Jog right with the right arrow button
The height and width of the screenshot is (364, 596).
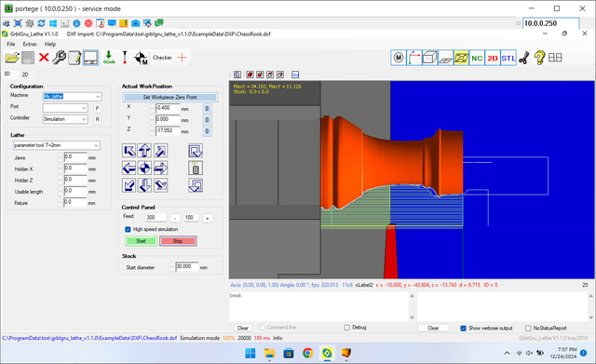tap(161, 168)
